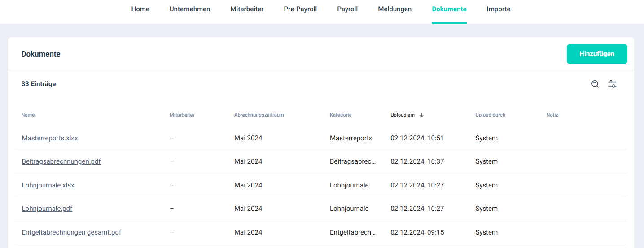Click the Upload am sort arrow
This screenshot has height=248, width=644.
[421, 115]
